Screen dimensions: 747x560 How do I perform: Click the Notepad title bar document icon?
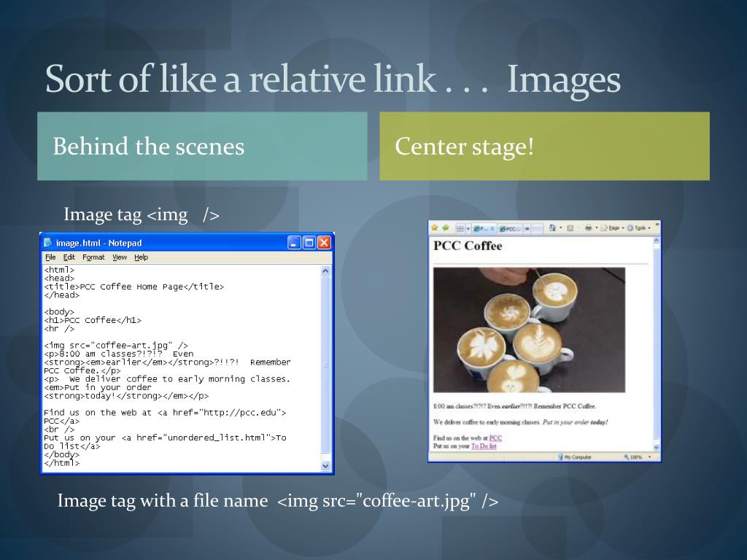point(48,243)
